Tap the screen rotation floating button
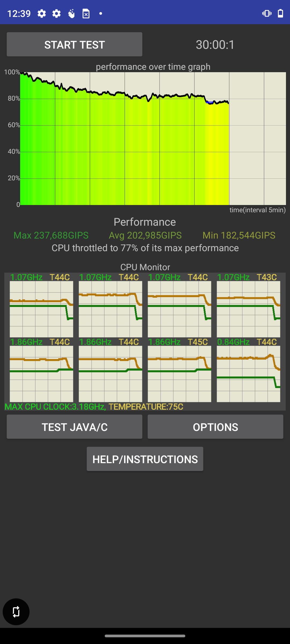290x644 pixels. pos(16,612)
